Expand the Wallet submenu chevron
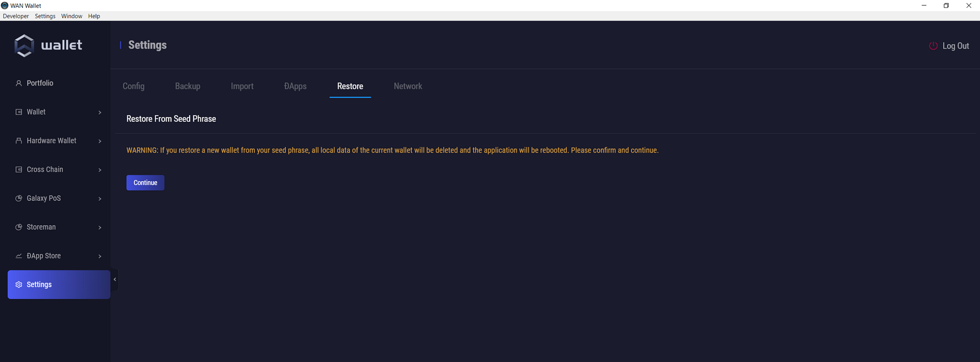 coord(100,112)
